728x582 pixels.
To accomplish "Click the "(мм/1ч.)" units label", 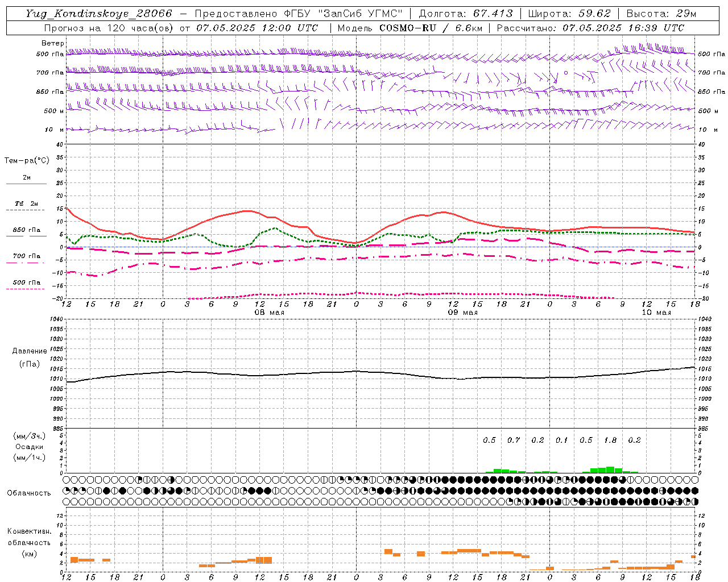I will pyautogui.click(x=29, y=458).
